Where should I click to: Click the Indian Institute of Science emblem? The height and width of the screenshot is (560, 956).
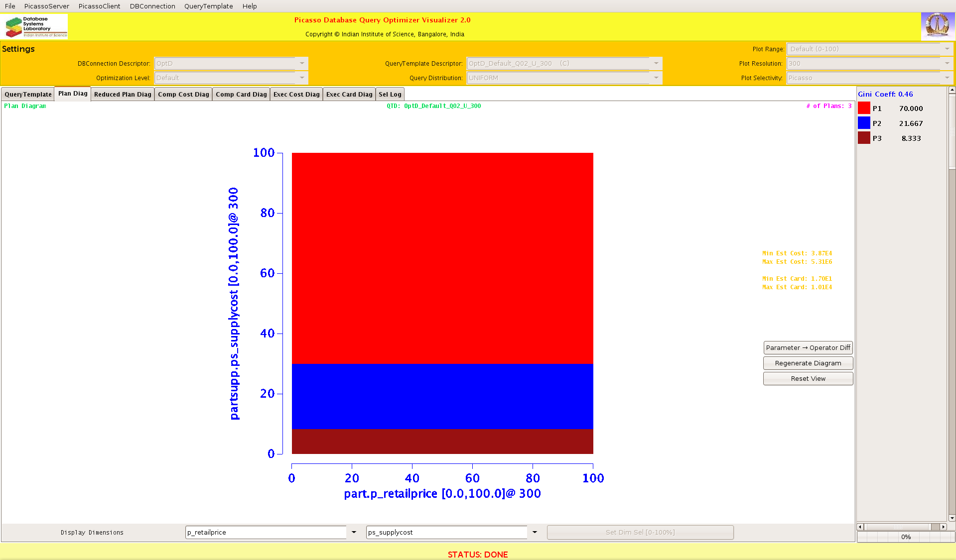pyautogui.click(x=937, y=26)
